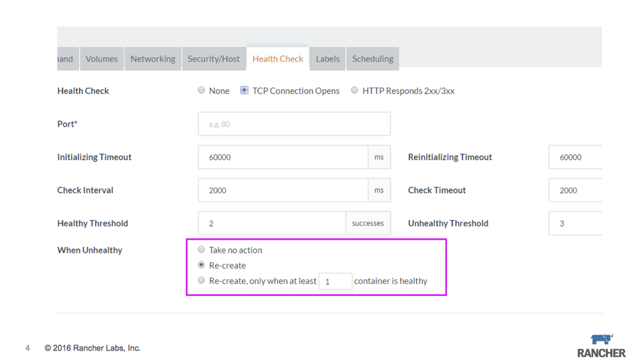Open the Scheduling tab

373,59
